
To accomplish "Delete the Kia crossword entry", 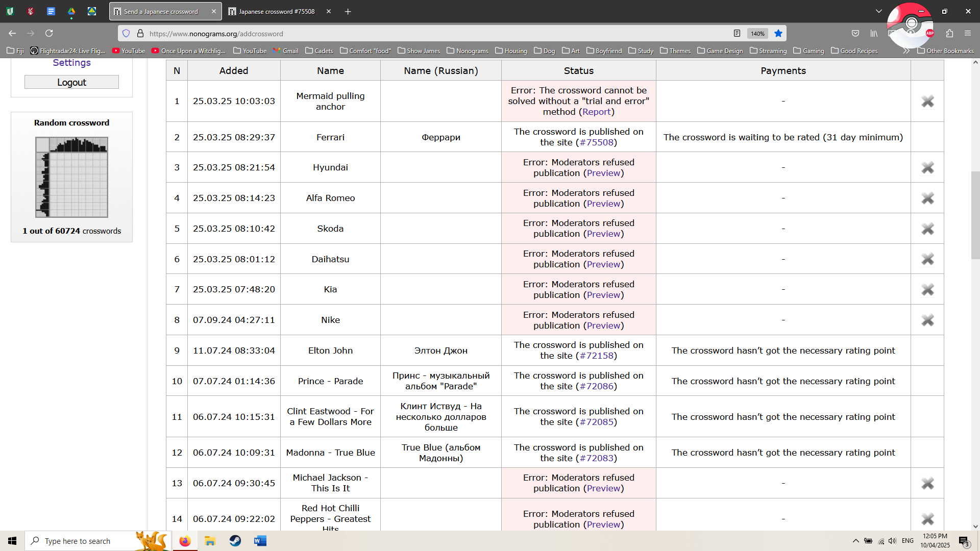I will point(927,290).
